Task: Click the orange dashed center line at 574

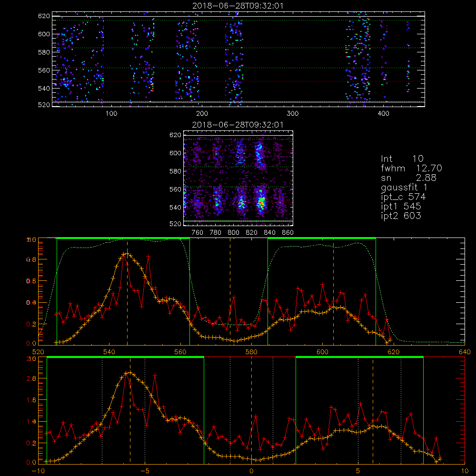Action: pos(230,291)
